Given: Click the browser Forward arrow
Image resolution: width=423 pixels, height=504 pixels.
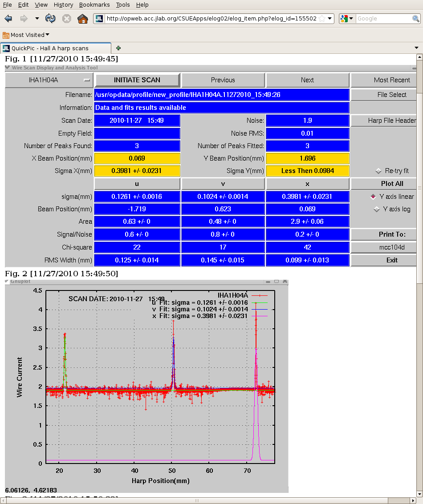Looking at the screenshot, I should click(x=24, y=19).
